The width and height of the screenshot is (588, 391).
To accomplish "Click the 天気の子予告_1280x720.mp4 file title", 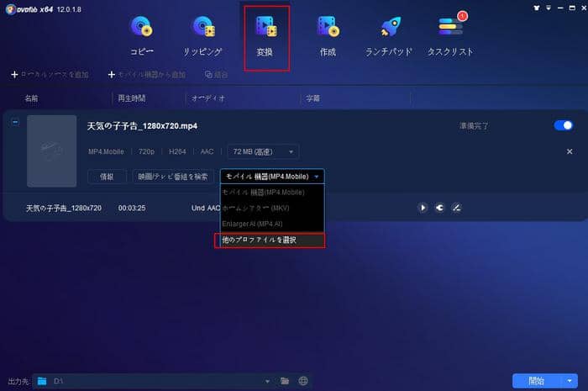I will [x=142, y=126].
